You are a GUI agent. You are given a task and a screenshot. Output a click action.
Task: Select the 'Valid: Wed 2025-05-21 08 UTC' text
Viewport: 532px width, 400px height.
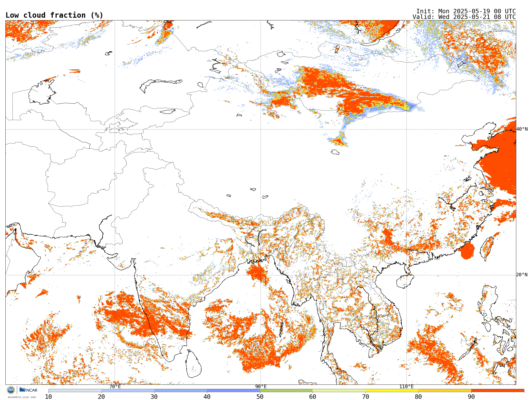point(464,17)
